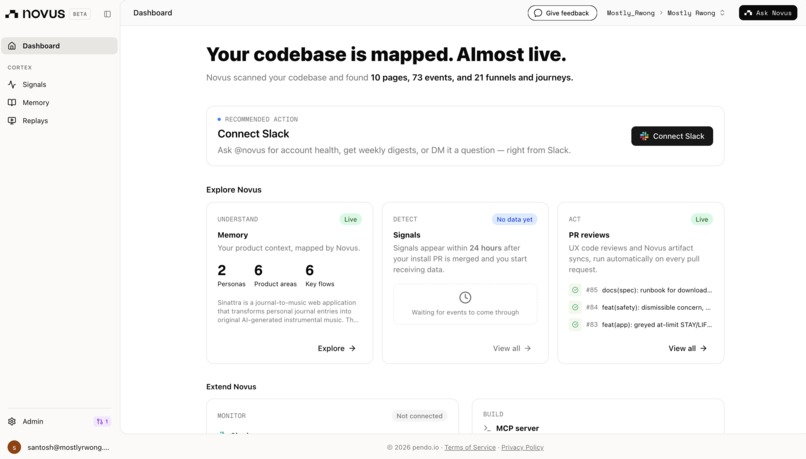Open Signals in the Cortex menu
806x459 pixels.
click(59, 84)
